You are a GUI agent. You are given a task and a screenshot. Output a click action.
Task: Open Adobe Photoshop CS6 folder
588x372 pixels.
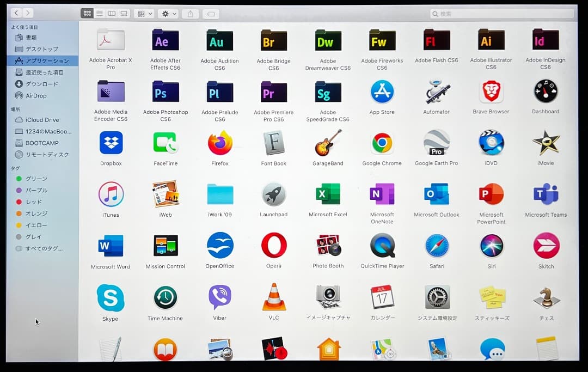pos(166,93)
